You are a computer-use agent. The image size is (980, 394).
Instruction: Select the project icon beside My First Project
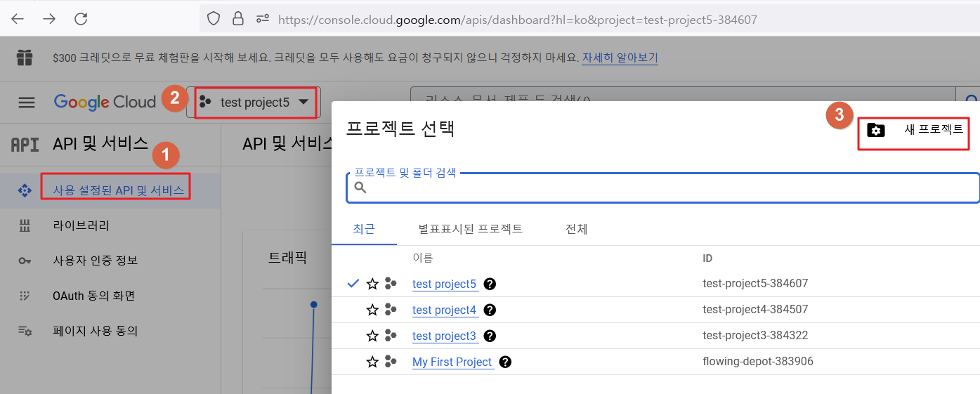[x=391, y=362]
